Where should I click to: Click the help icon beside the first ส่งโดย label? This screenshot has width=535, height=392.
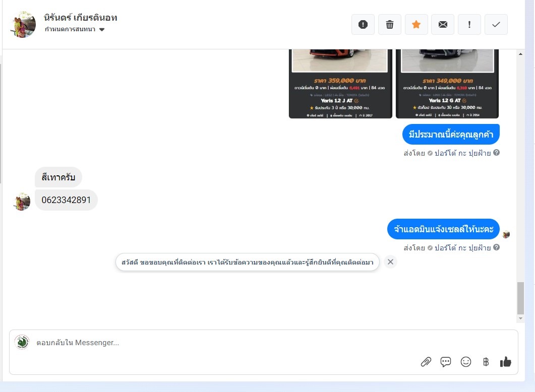pos(497,153)
